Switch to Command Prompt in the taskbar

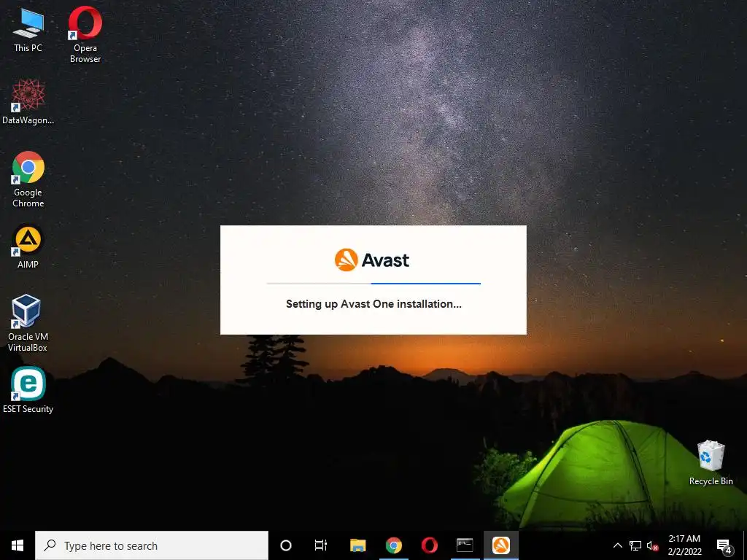tap(465, 545)
